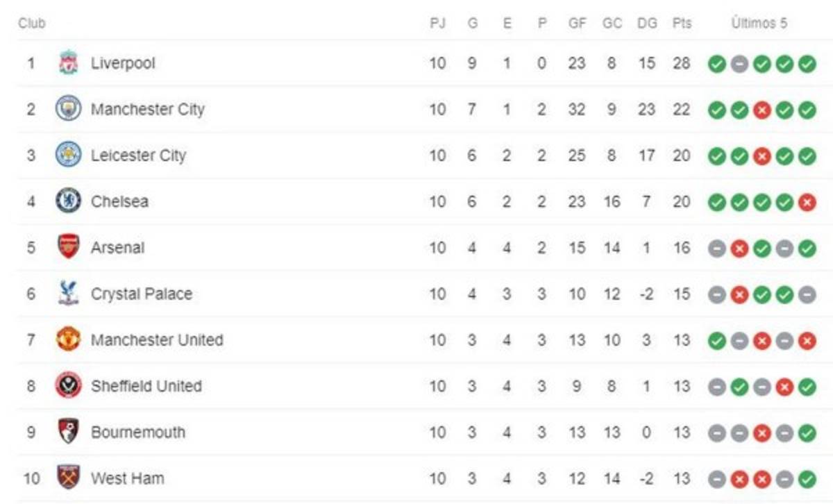The width and height of the screenshot is (833, 504).
Task: Click the Últimos 5 column header
Action: 759,24
